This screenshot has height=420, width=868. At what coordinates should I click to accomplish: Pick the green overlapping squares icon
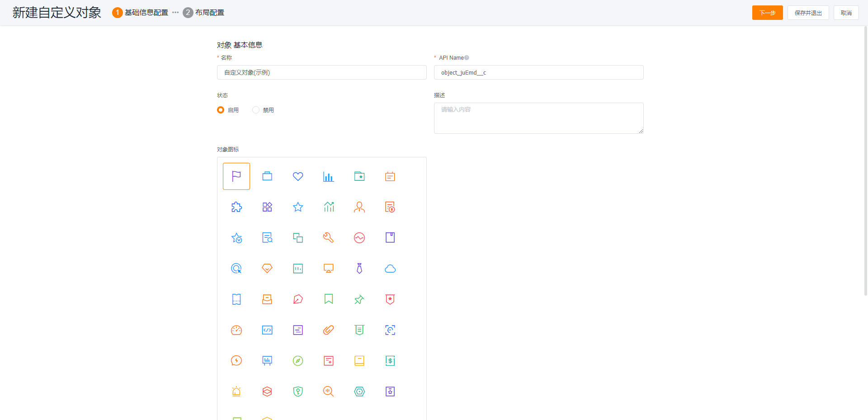pyautogui.click(x=298, y=238)
